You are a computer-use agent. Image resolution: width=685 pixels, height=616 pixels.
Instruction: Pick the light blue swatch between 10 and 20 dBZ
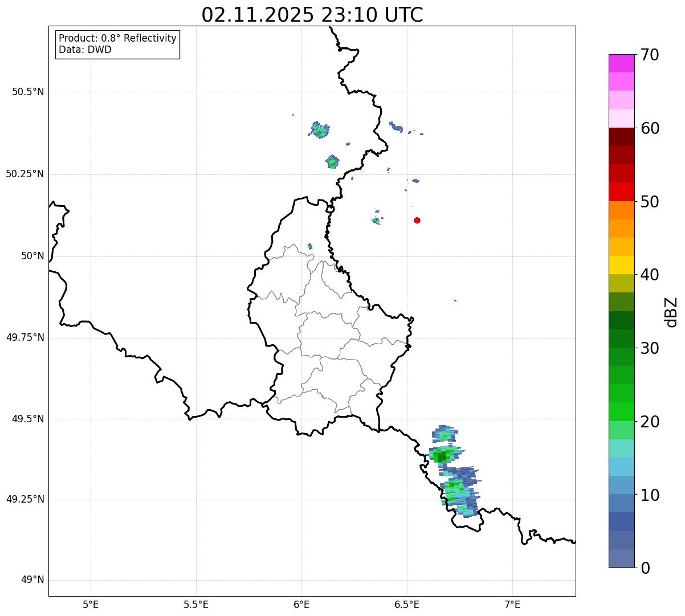click(x=621, y=467)
